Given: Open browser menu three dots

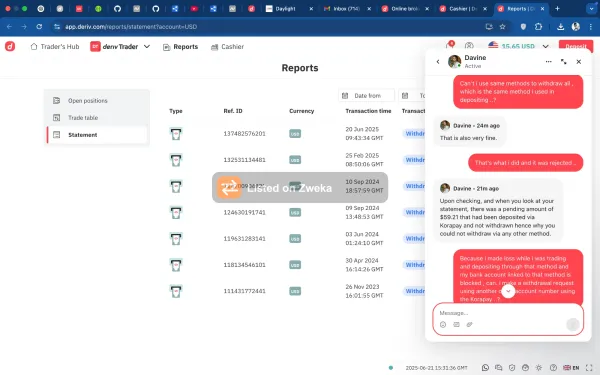Looking at the screenshot, I should coord(590,26).
